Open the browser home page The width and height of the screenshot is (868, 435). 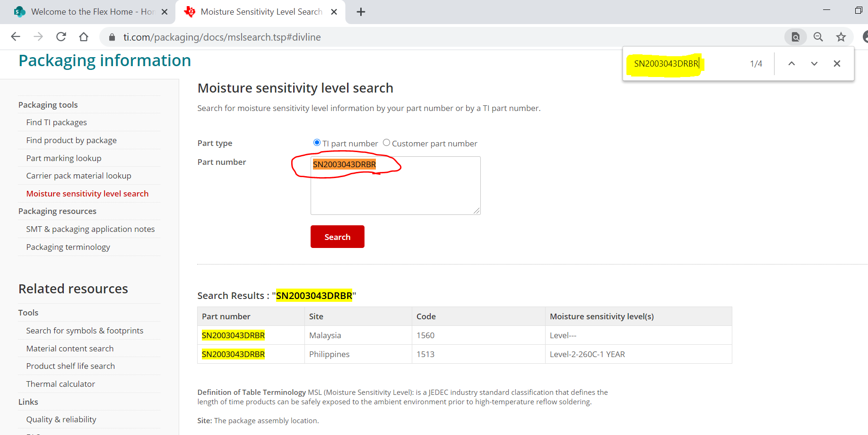coord(84,37)
